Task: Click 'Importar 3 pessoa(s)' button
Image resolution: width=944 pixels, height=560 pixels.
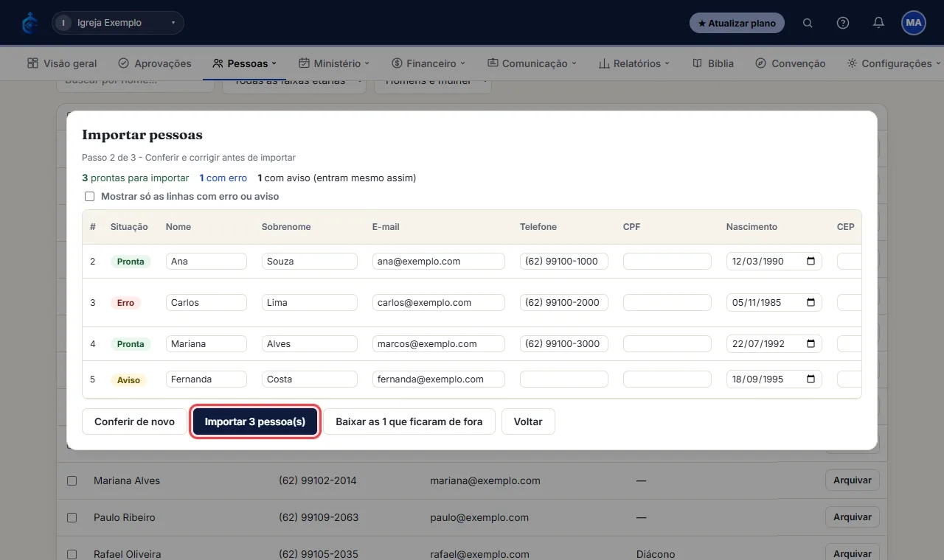Action: tap(255, 421)
